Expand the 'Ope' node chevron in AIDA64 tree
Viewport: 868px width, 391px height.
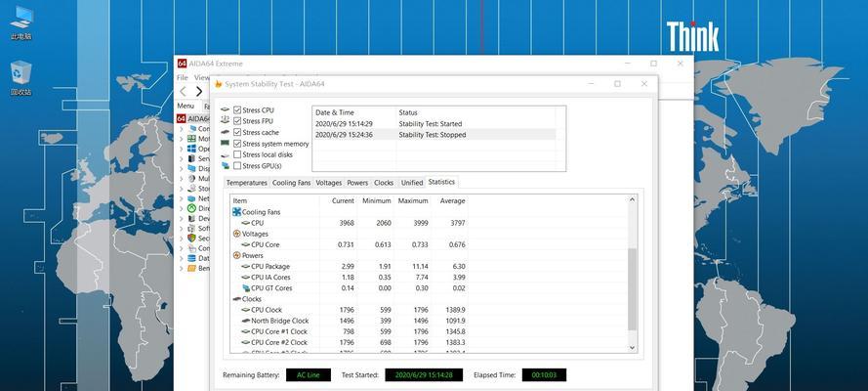181,149
